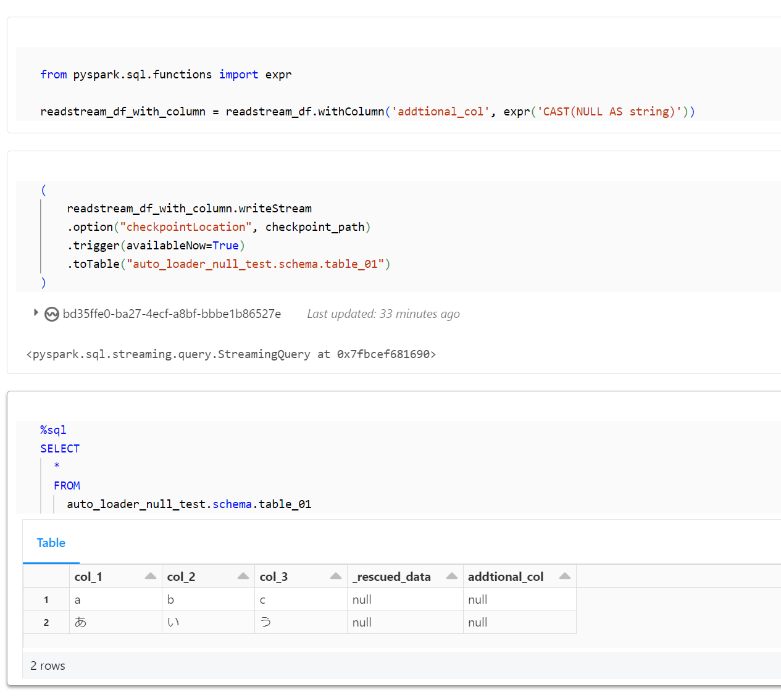Sort by addtional_col column arrow

point(565,576)
